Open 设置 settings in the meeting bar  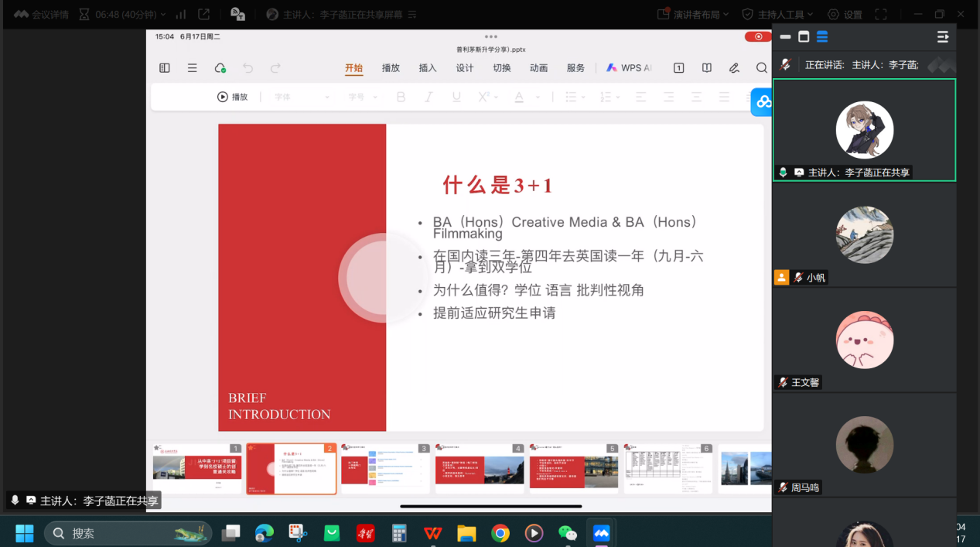pyautogui.click(x=845, y=14)
